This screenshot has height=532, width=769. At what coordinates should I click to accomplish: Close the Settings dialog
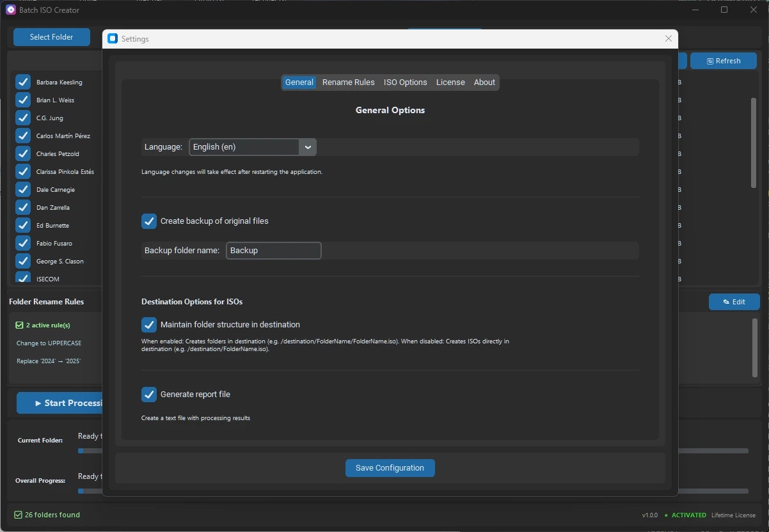pyautogui.click(x=669, y=38)
